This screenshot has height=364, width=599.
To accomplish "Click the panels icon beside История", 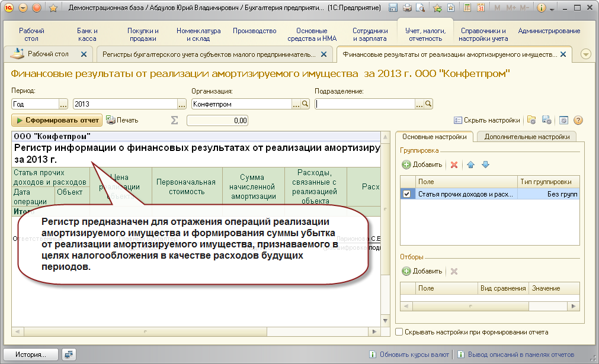I will tap(69, 355).
